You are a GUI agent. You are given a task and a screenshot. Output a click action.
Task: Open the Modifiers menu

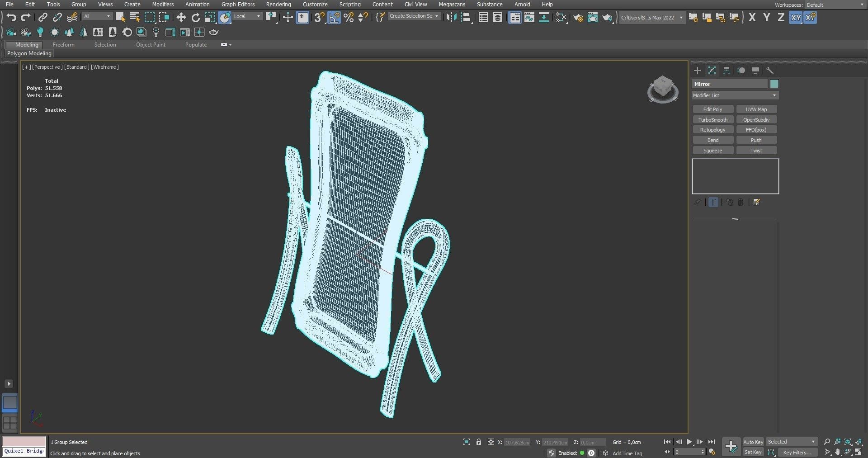[163, 5]
